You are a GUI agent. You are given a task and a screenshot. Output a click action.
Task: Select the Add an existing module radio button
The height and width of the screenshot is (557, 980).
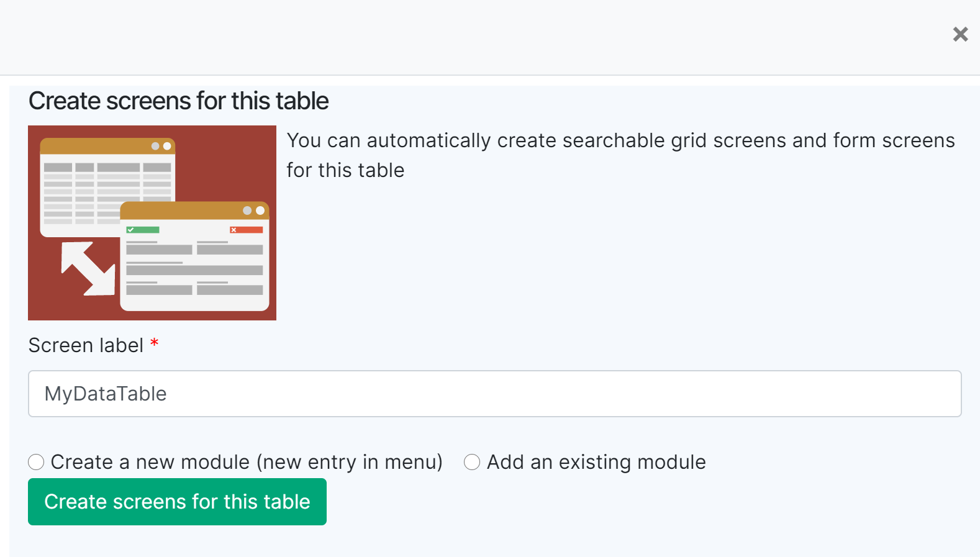tap(472, 462)
